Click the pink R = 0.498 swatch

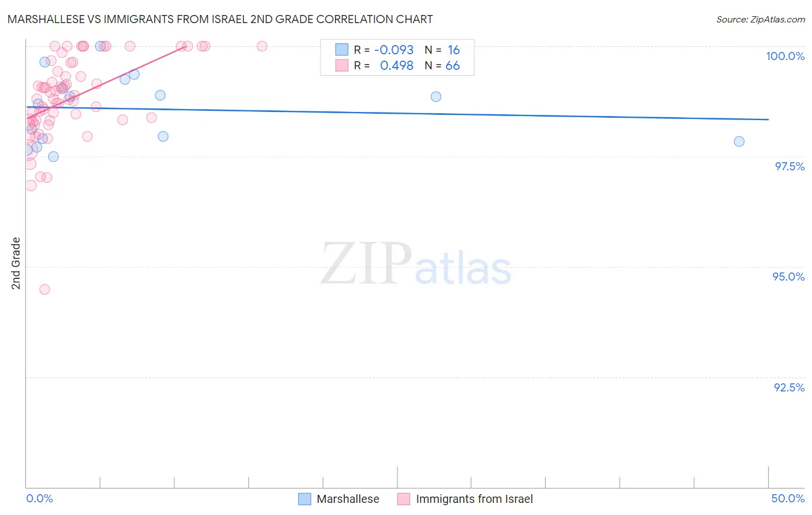click(342, 65)
